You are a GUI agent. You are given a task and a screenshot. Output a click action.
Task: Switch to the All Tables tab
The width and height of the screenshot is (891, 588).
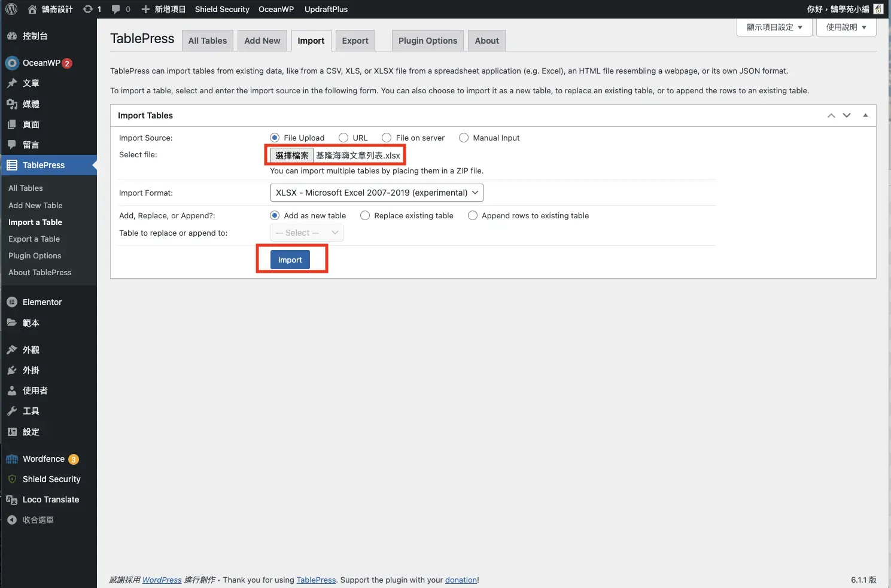[x=208, y=41]
